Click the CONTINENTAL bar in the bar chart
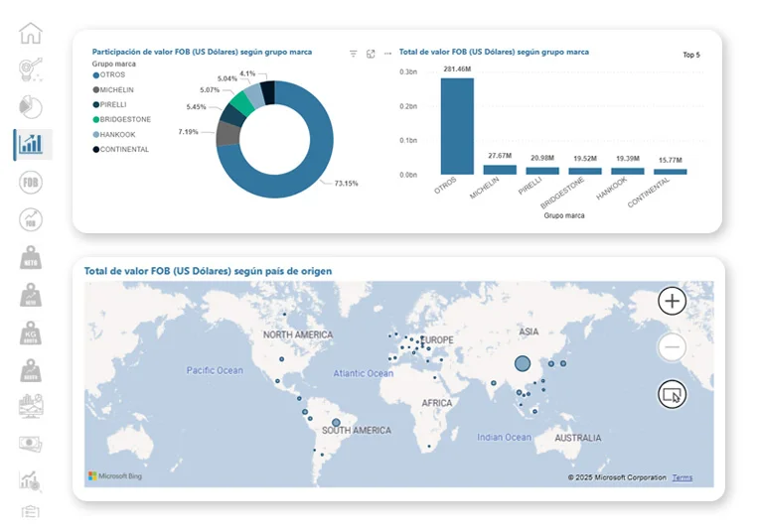The image size is (757, 532). 671,172
